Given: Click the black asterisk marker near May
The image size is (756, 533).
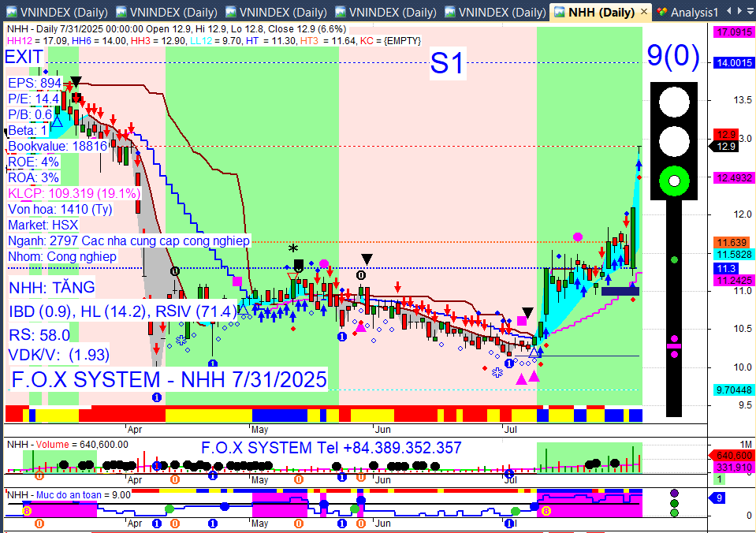Looking at the screenshot, I should (293, 248).
